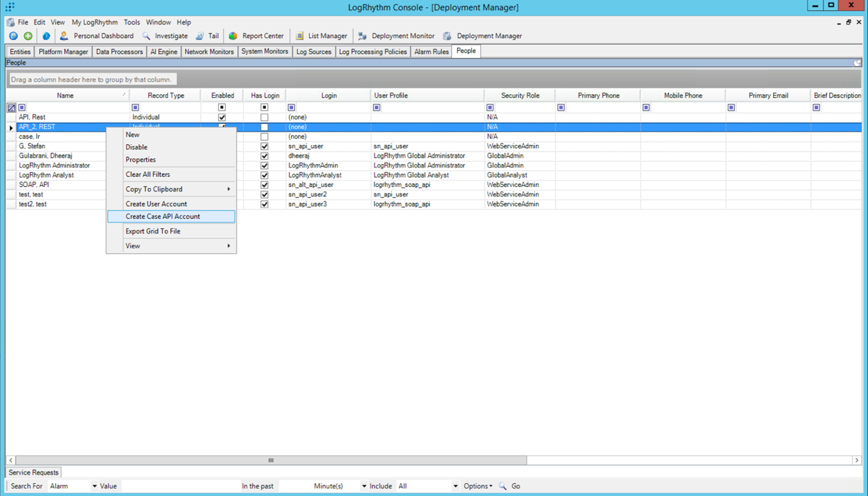Open the Options dropdown in search bar
The image size is (868, 496).
tap(478, 486)
